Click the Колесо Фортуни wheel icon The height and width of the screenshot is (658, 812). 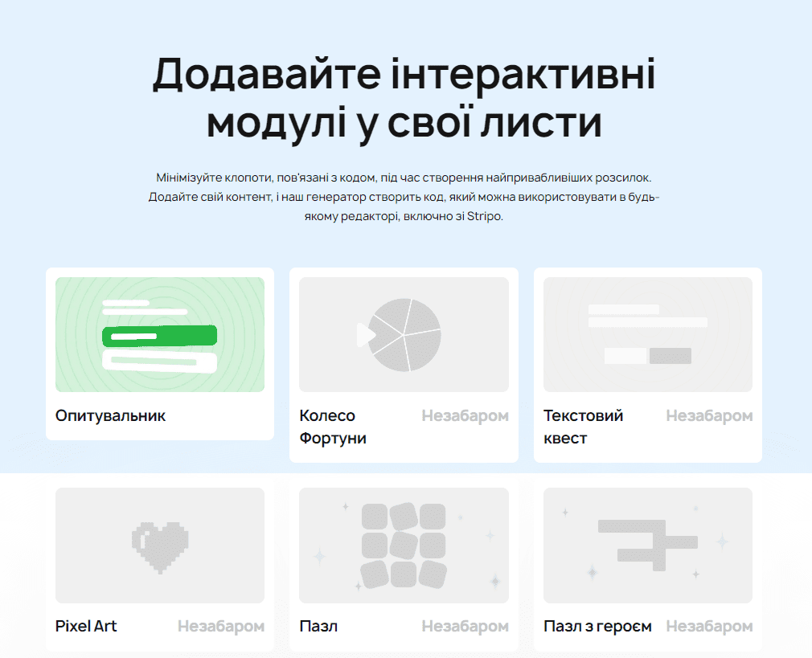tap(404, 333)
